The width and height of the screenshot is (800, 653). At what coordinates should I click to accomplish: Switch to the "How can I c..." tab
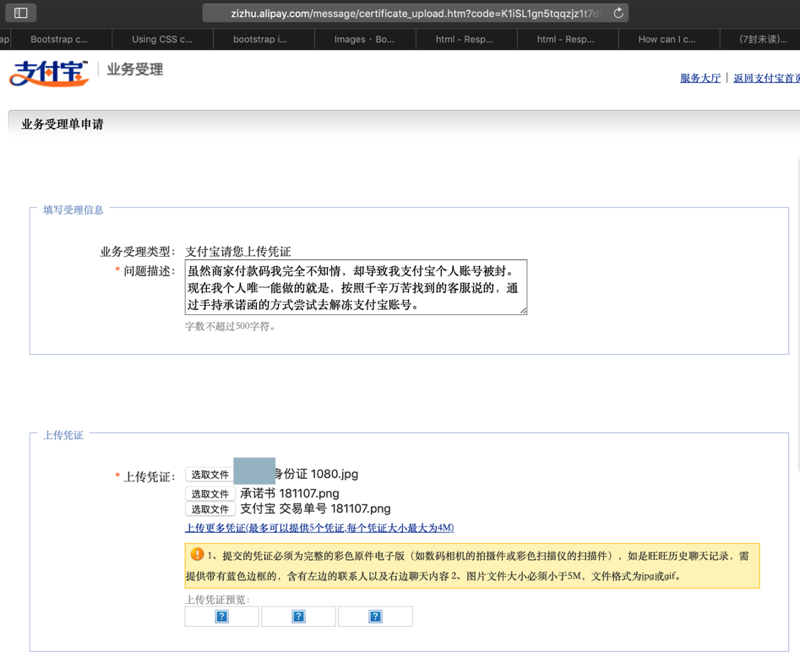point(669,39)
